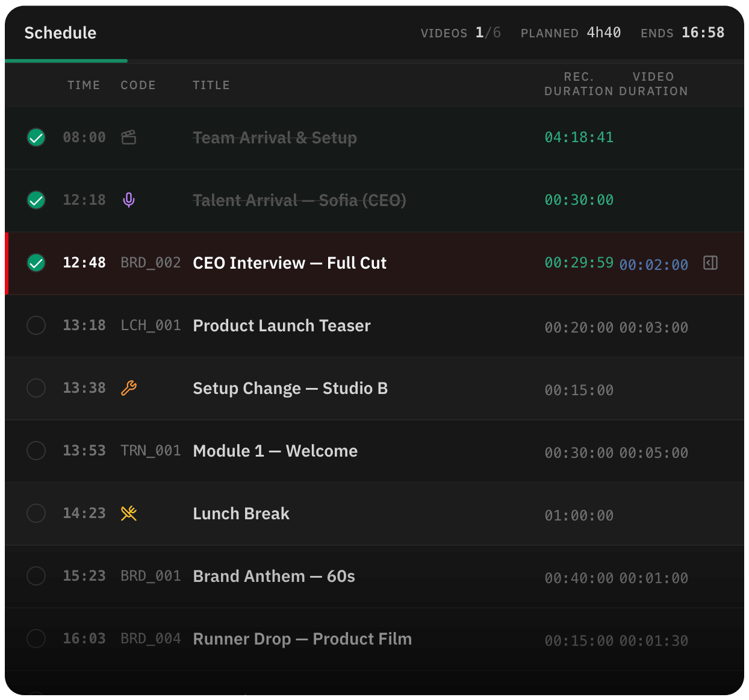The width and height of the screenshot is (749, 700).
Task: Uncheck the Talent Arrival completion mark
Action: pyautogui.click(x=36, y=200)
